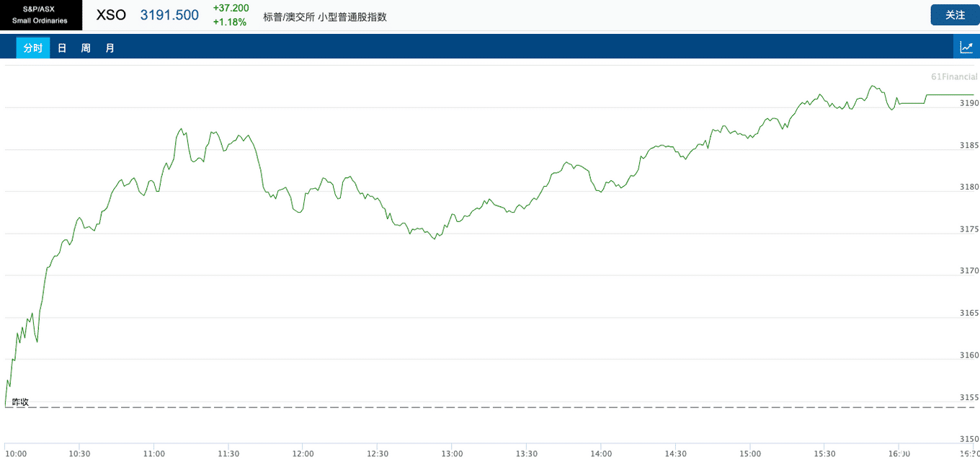Click the 13:30 time axis label
Screen dimensions: 980x465
[527, 453]
